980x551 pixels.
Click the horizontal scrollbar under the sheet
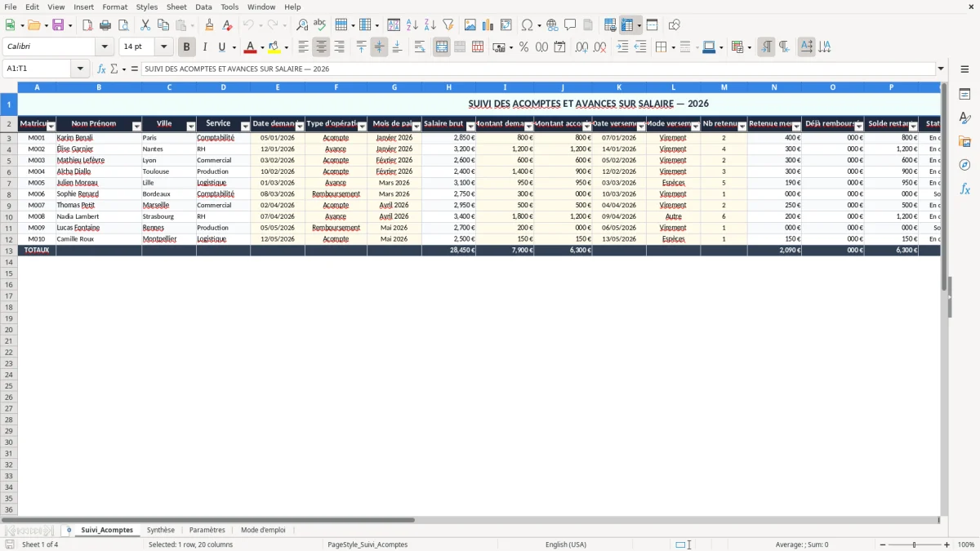[470, 520]
